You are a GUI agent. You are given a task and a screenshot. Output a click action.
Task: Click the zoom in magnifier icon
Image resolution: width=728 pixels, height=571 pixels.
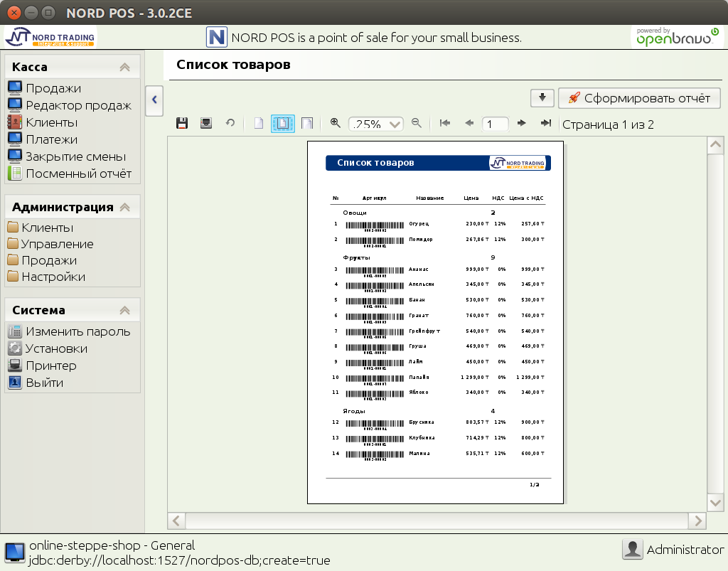pos(336,124)
